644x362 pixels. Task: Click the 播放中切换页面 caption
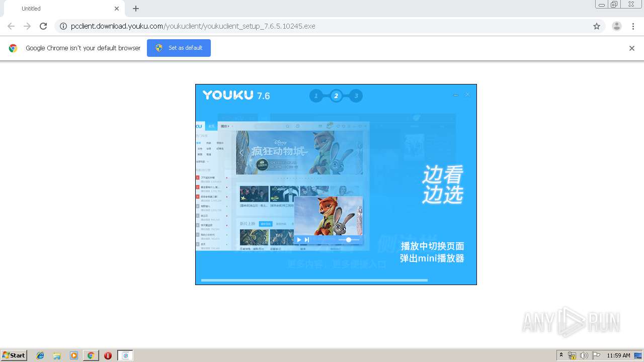click(432, 246)
